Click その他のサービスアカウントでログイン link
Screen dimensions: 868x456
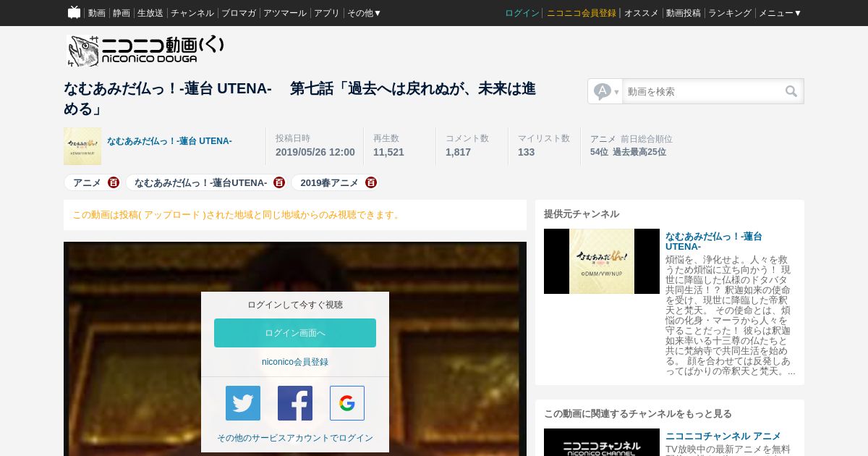pyautogui.click(x=295, y=438)
